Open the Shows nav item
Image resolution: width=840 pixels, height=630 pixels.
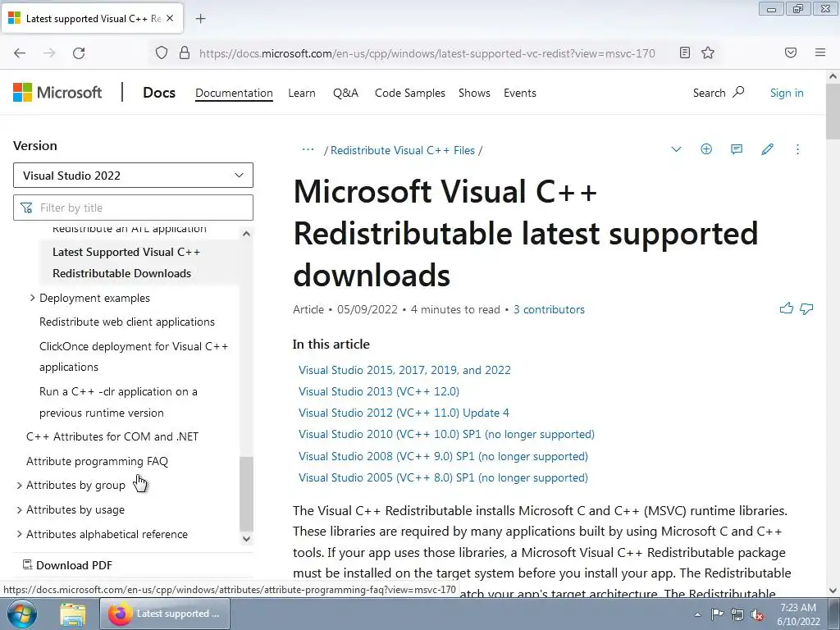coord(474,93)
